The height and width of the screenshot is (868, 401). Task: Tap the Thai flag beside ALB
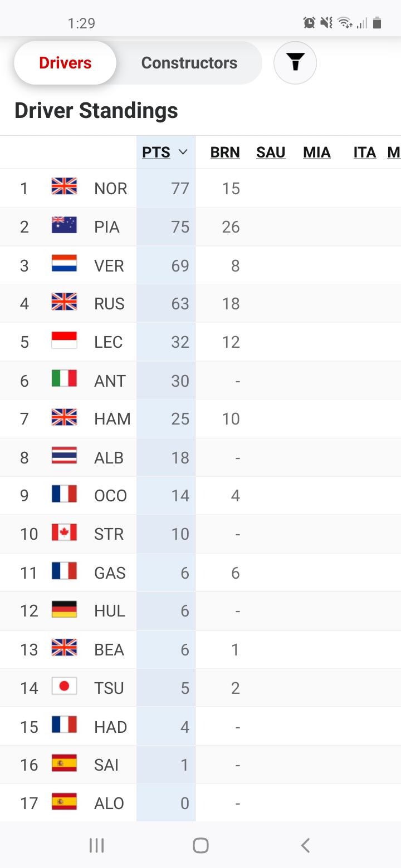click(x=64, y=455)
